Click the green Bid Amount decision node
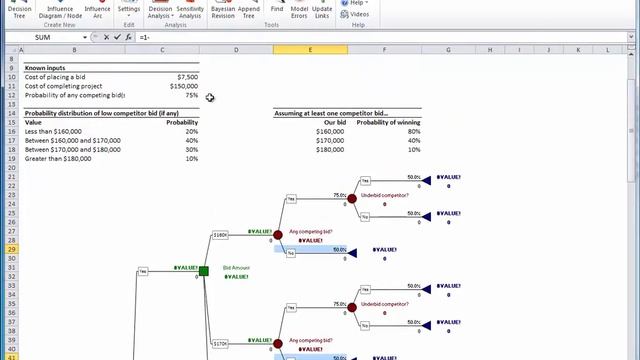 [x=204, y=271]
